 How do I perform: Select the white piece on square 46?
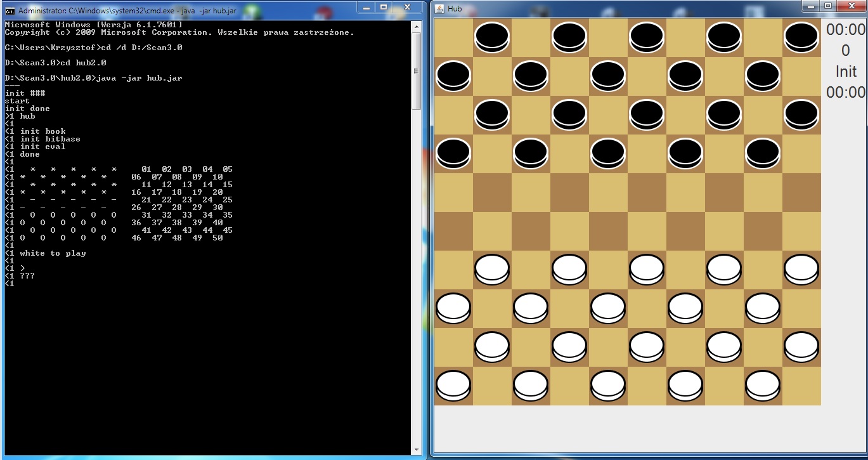(453, 386)
